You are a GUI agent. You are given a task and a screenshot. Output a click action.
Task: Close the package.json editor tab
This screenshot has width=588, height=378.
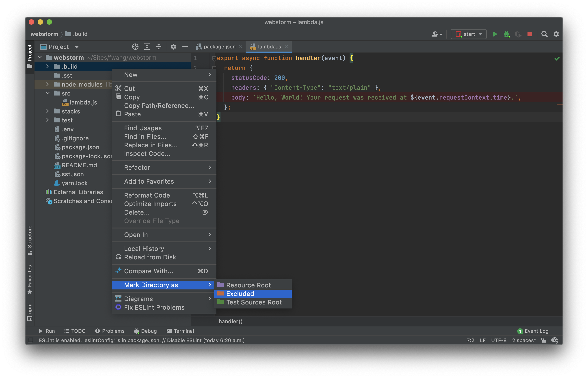click(241, 47)
